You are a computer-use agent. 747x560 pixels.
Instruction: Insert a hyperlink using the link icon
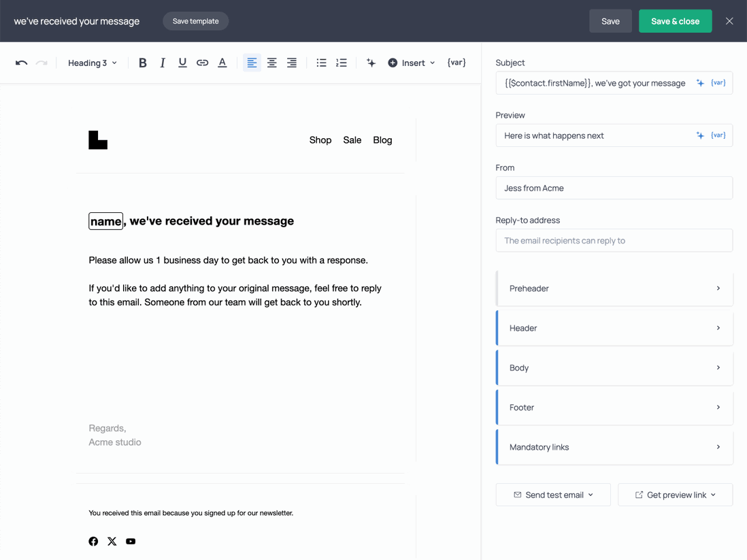(x=202, y=62)
